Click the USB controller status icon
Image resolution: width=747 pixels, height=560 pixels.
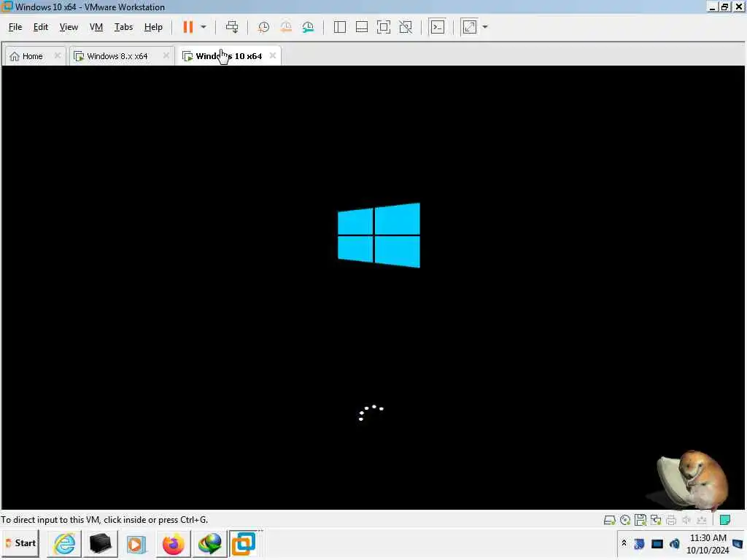(702, 520)
